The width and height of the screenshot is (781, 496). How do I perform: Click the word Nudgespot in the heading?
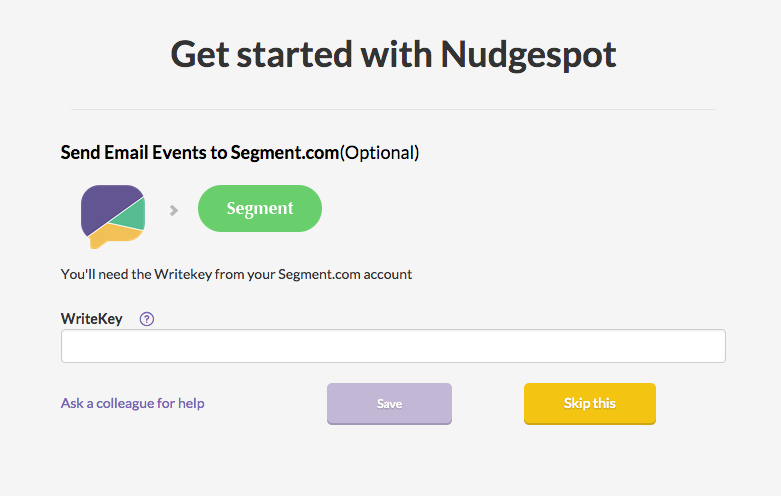point(528,53)
